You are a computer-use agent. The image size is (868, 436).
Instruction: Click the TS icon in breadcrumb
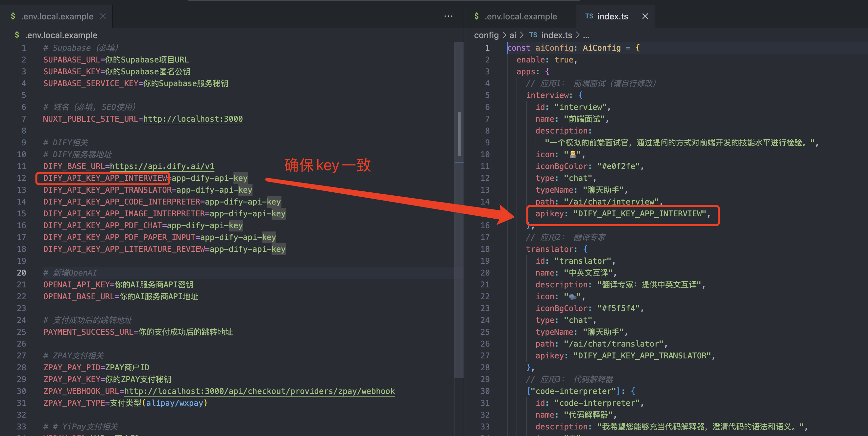tap(533, 35)
